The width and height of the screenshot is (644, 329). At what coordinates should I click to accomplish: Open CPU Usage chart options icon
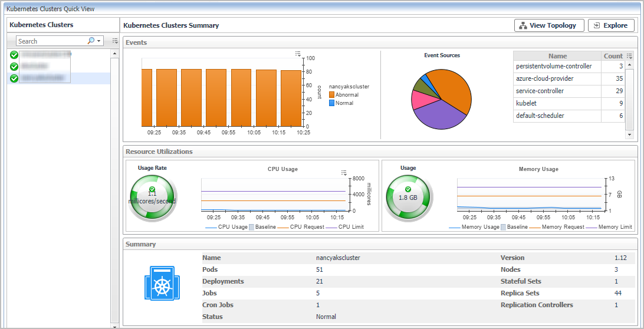[x=344, y=173]
